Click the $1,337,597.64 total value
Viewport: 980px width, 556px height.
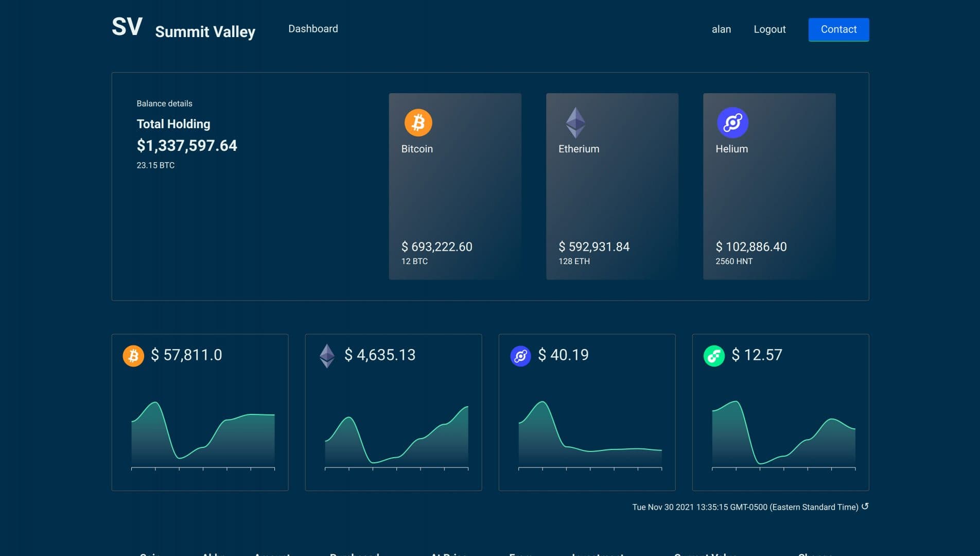tap(187, 146)
